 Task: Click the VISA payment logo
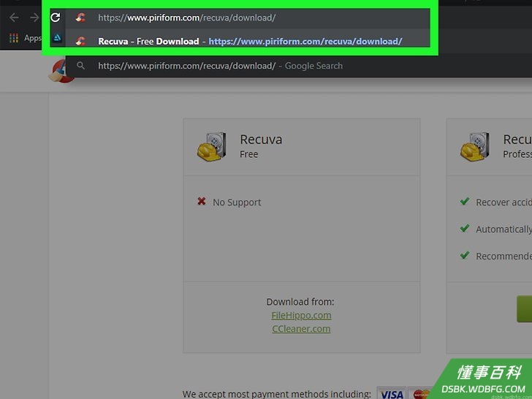(392, 394)
